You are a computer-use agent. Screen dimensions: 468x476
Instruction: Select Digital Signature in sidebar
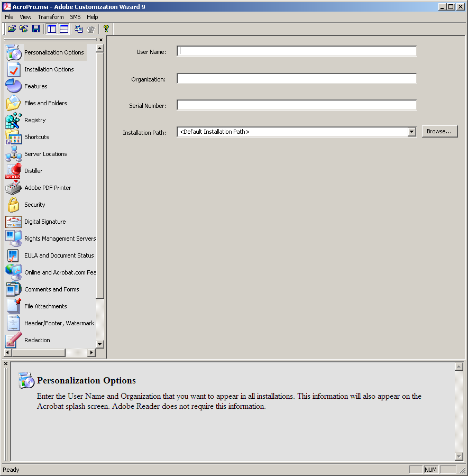tap(45, 222)
